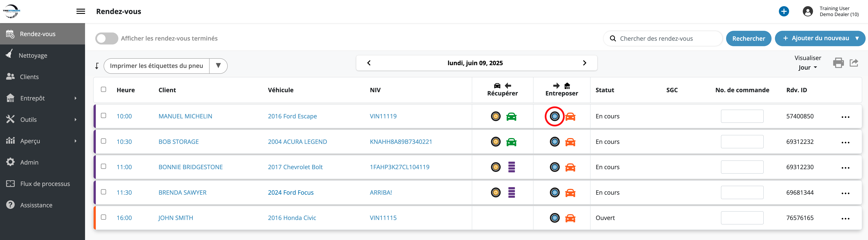868x240 pixels.
Task: Click the order number field for 57400850
Action: (x=742, y=116)
